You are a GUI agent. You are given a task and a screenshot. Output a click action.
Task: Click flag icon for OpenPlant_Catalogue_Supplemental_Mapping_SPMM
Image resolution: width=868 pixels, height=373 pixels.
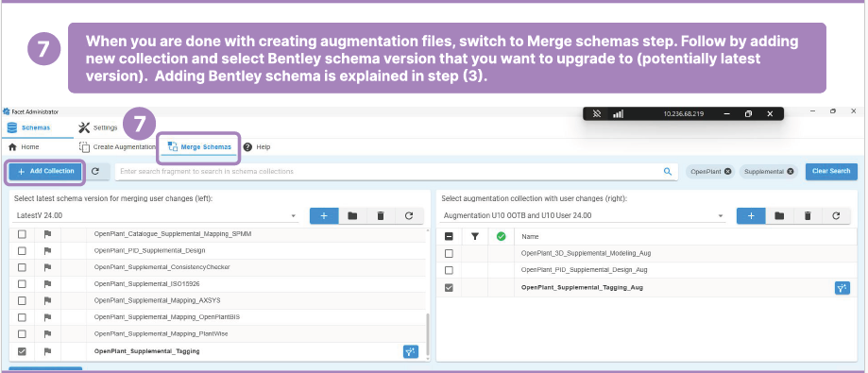point(47,234)
